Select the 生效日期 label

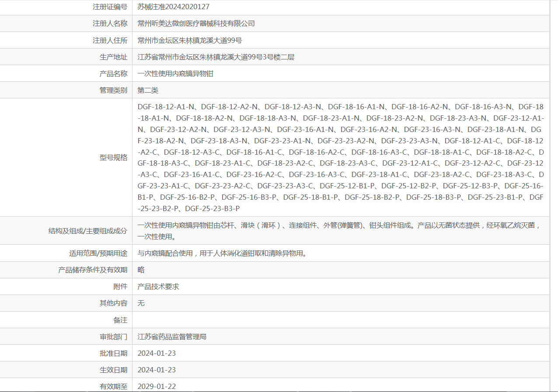point(113,370)
